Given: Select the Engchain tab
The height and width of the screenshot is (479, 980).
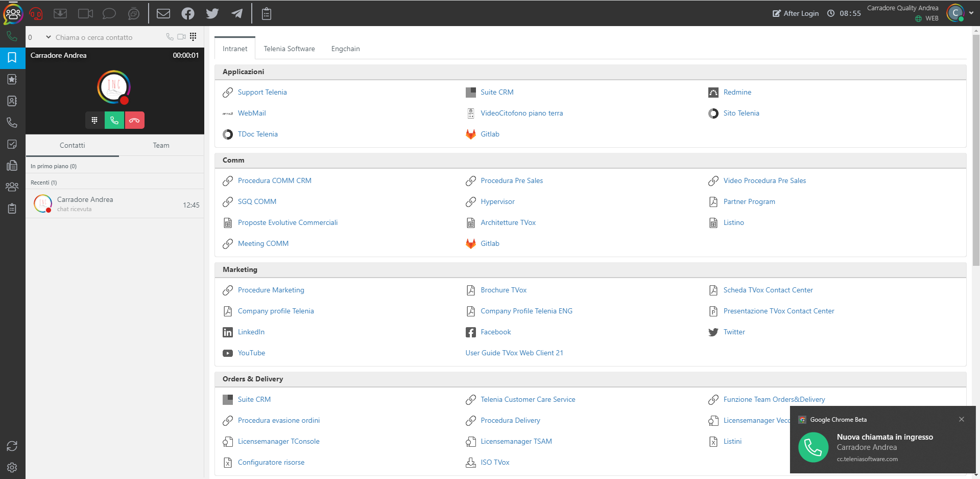Looking at the screenshot, I should click(x=346, y=49).
